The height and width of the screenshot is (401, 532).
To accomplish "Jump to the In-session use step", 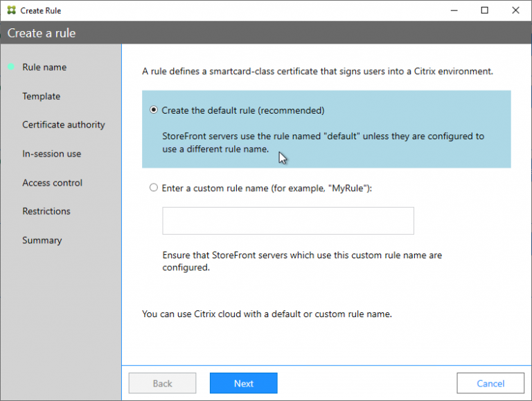I will (51, 154).
